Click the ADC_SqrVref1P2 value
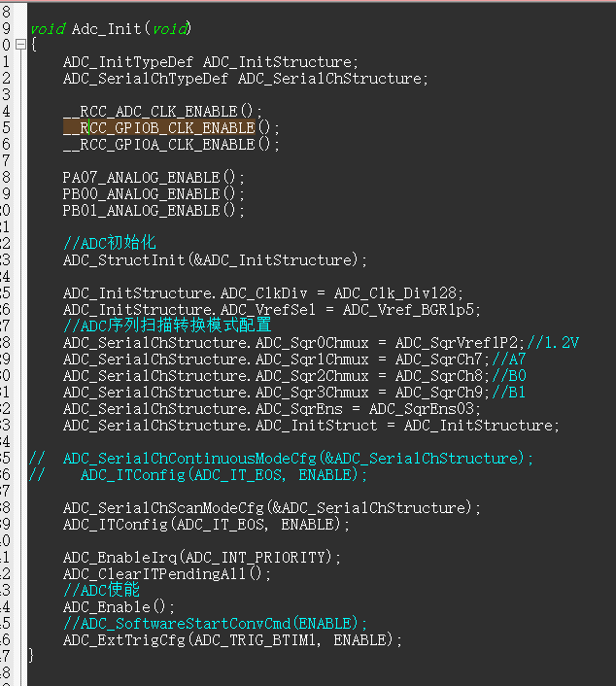616x686 pixels. click(457, 343)
